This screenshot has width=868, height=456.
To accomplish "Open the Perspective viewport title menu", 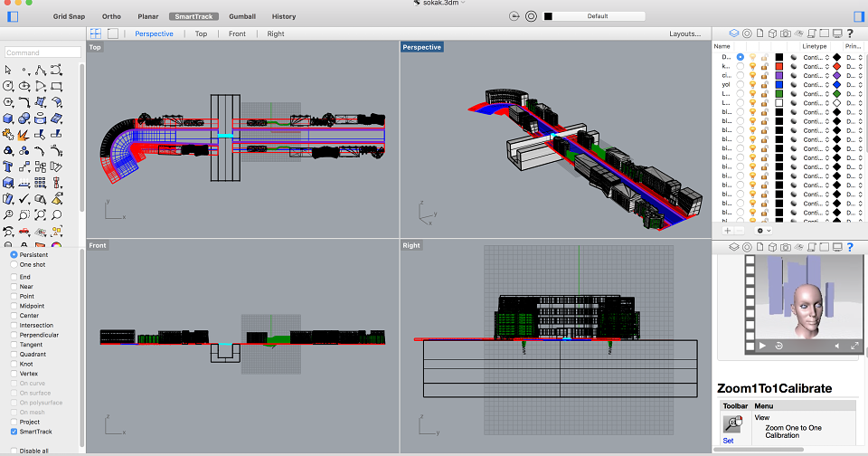I will click(x=422, y=47).
